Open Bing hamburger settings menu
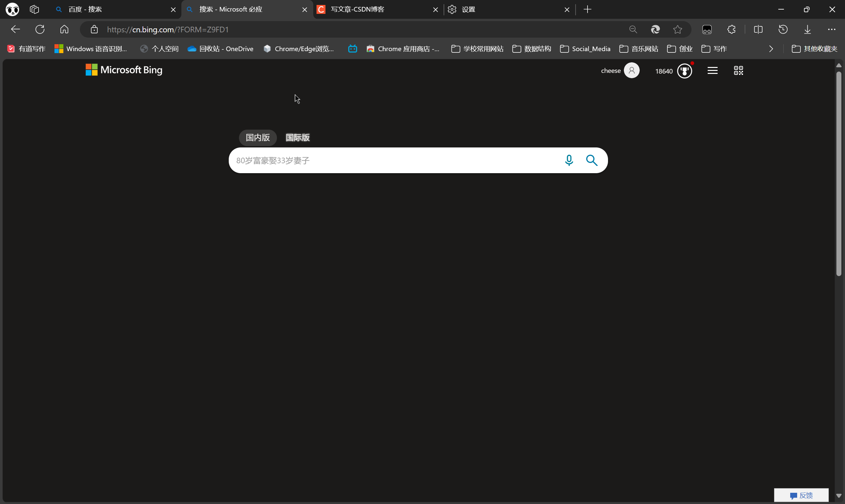 point(713,71)
